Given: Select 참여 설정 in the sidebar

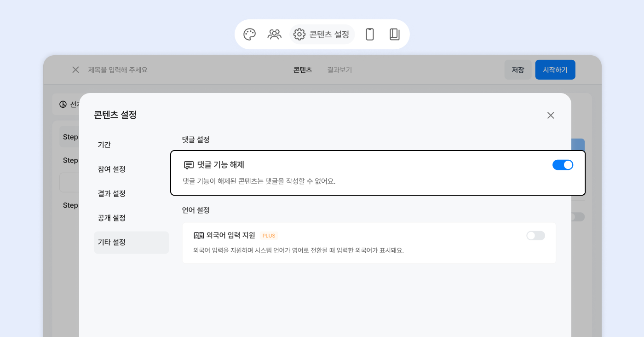Looking at the screenshot, I should pyautogui.click(x=112, y=169).
